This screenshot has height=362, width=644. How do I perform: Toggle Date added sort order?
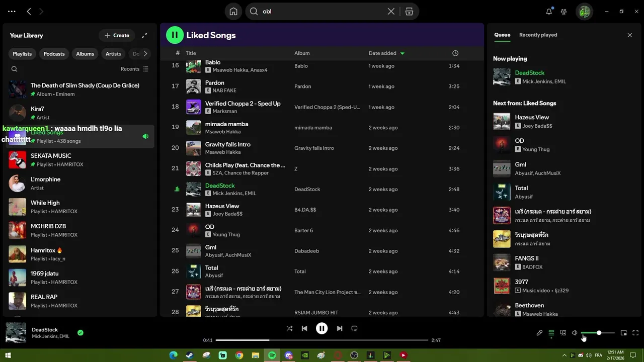pos(386,53)
